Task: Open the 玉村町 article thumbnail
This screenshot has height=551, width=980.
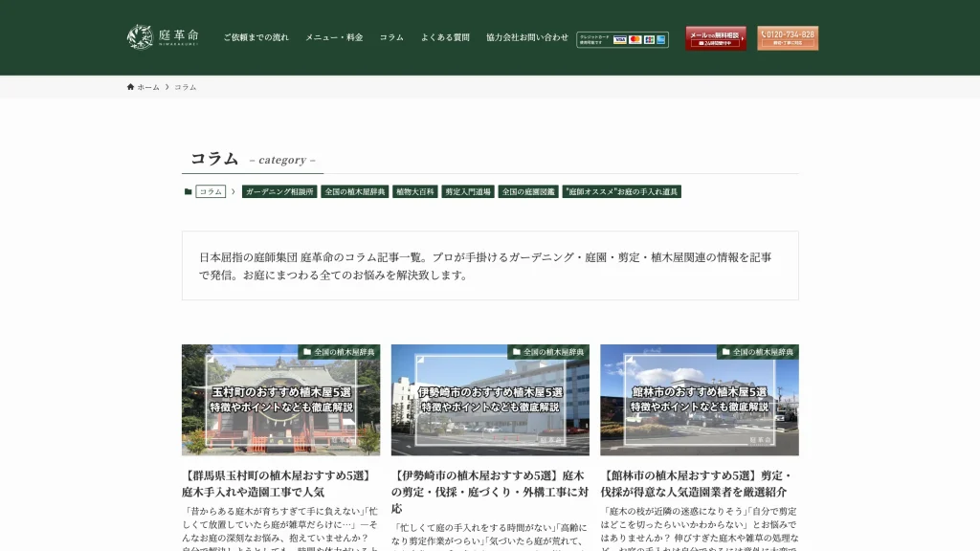Action: [280, 400]
